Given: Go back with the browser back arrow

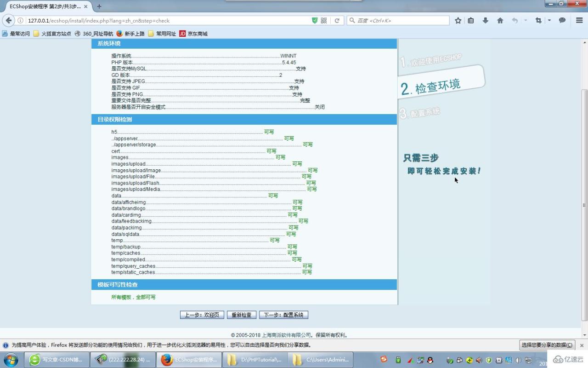Looking at the screenshot, I should pyautogui.click(x=9, y=21).
